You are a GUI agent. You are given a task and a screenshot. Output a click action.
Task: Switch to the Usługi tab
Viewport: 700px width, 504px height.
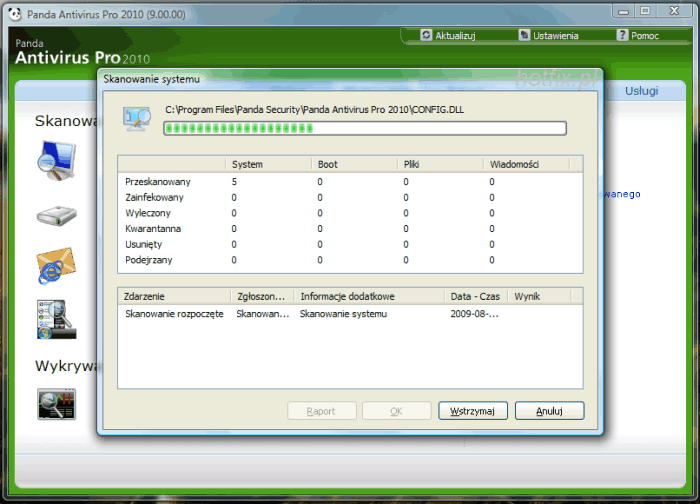(641, 91)
